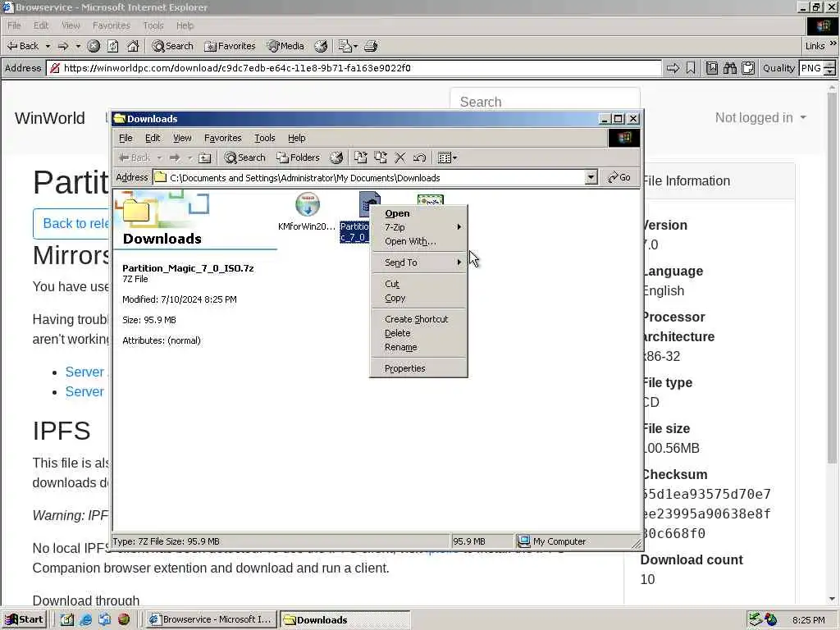Open Search in the Internet Explorer toolbar
This screenshot has height=630, width=840.
point(172,46)
